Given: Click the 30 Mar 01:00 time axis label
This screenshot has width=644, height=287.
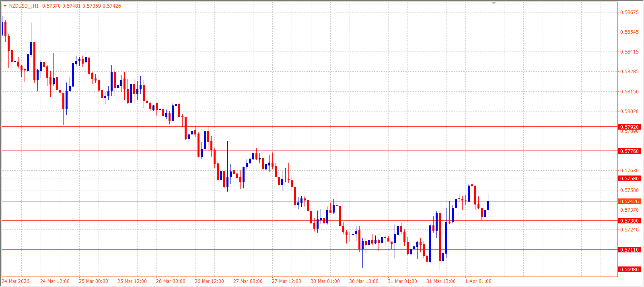Looking at the screenshot, I should (325, 281).
